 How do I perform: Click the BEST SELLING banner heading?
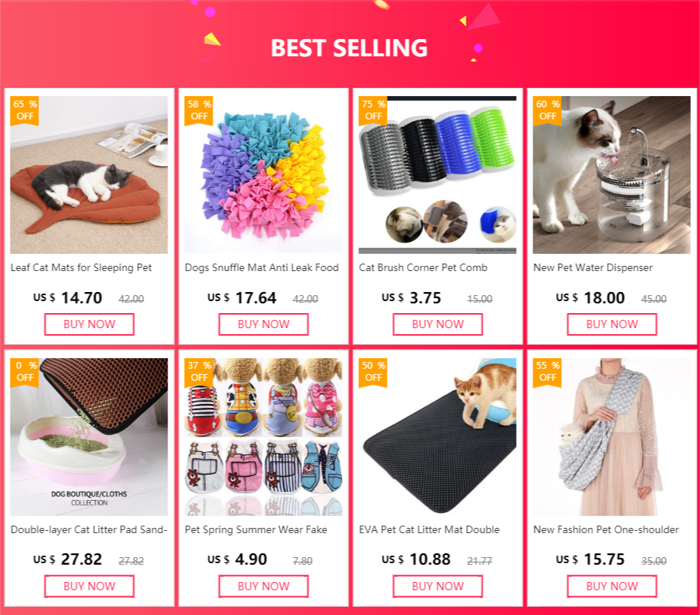pyautogui.click(x=349, y=48)
